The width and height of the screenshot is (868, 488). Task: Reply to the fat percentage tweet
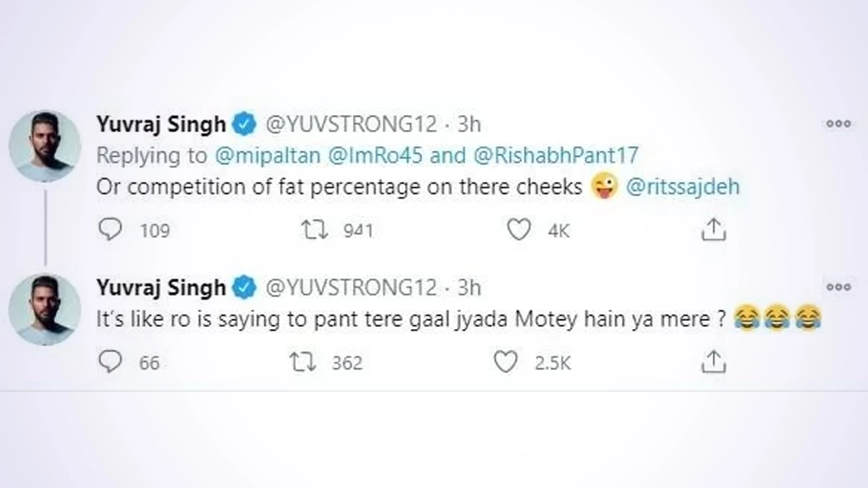[x=109, y=230]
